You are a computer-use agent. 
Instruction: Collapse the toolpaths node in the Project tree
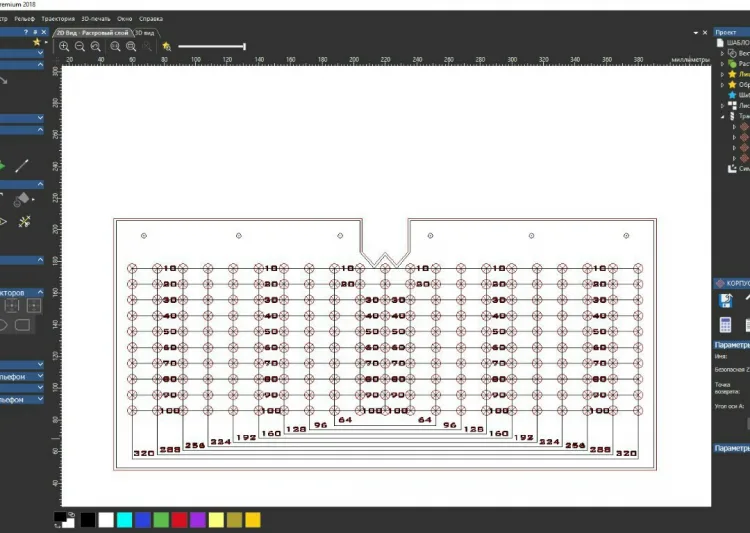722,116
